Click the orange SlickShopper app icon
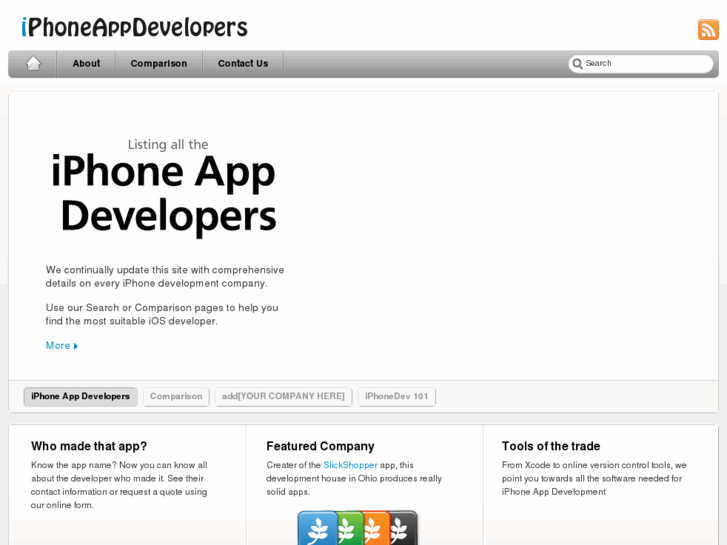 coord(376,528)
